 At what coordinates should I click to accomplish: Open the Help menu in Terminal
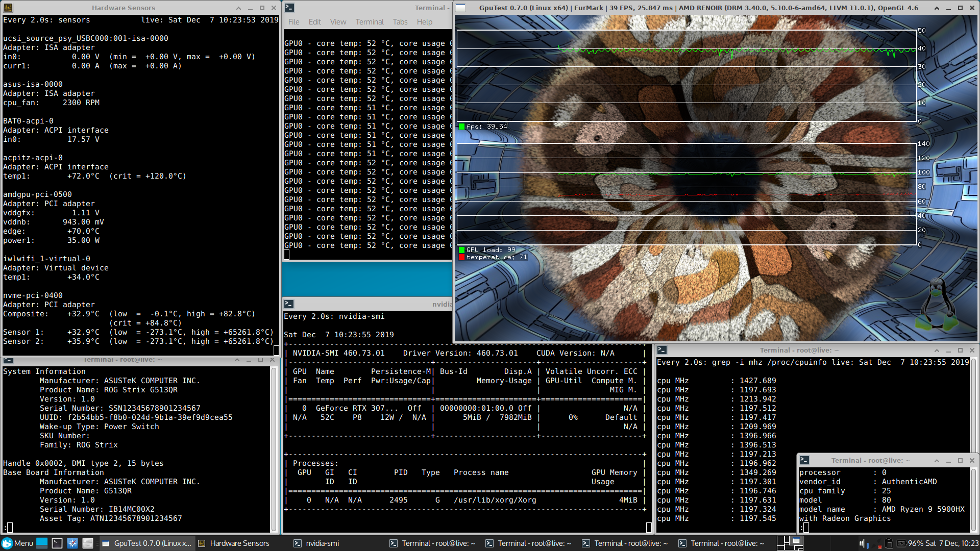tap(424, 22)
